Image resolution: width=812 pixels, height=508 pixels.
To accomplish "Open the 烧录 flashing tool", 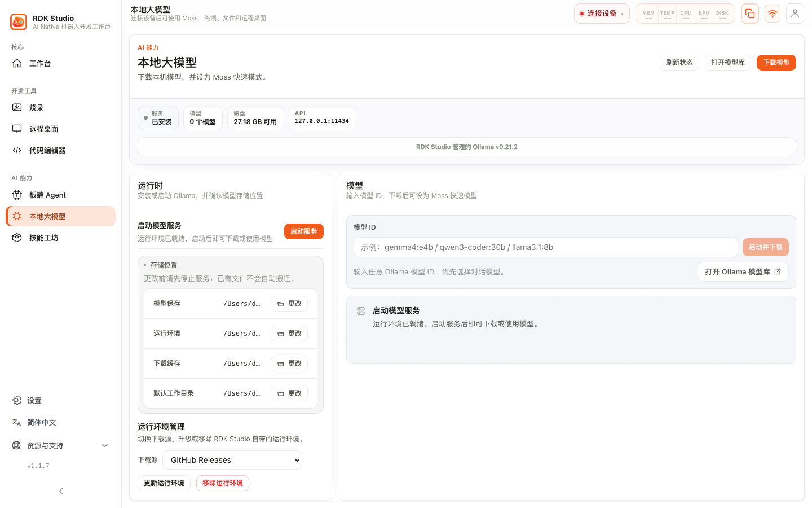I will 60,107.
